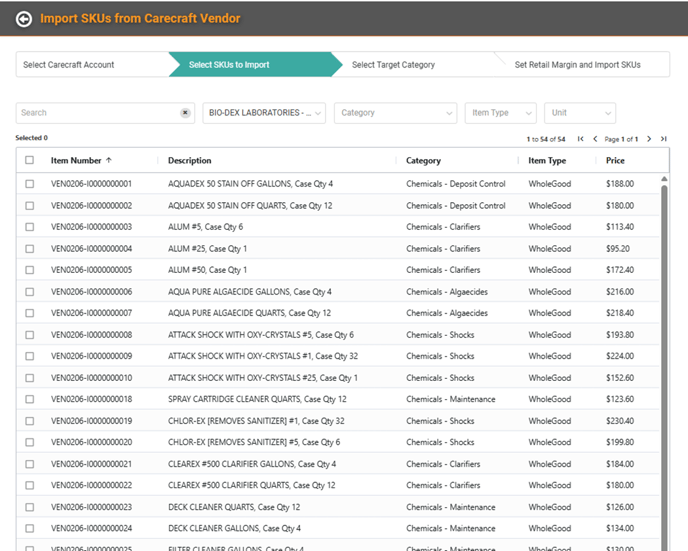Screen dimensions: 688x551
Task: Clear the search field with X icon
Action: 185,113
